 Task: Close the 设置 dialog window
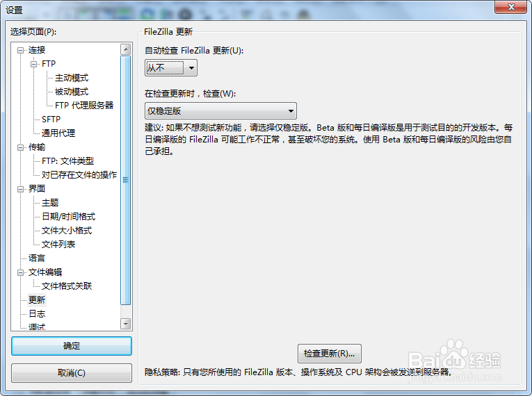512,7
